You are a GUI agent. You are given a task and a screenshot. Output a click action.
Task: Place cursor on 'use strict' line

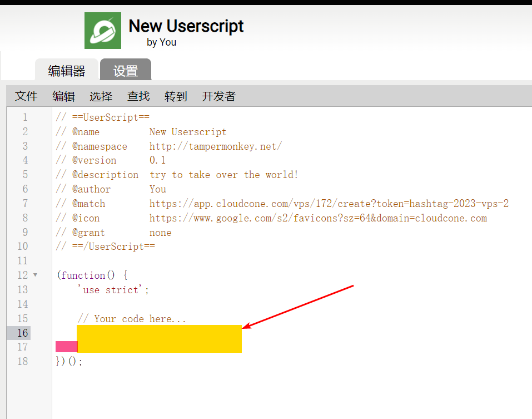pos(113,290)
